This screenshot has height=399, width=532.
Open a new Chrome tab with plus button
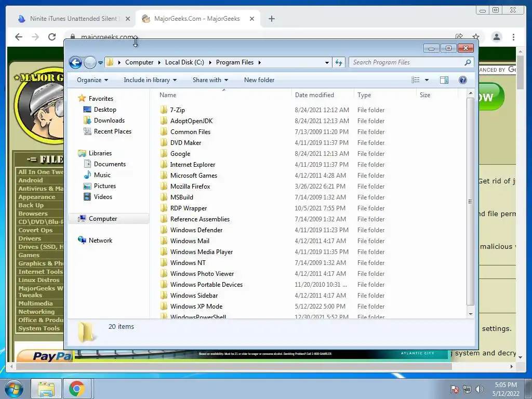pos(271,19)
